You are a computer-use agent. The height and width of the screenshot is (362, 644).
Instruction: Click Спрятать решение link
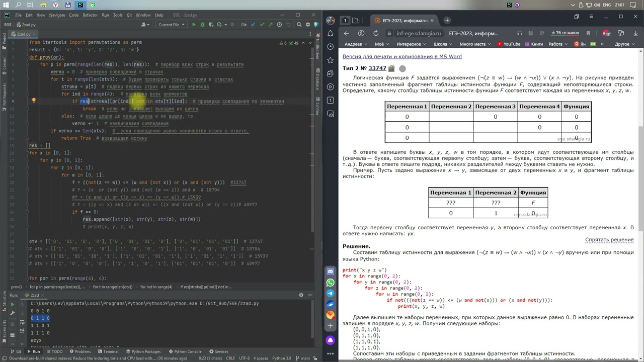(x=609, y=240)
